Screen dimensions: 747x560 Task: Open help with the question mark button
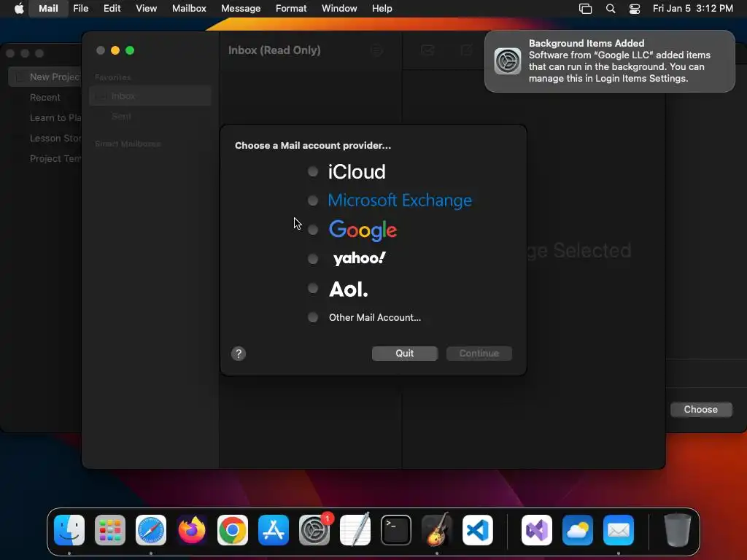(x=239, y=354)
